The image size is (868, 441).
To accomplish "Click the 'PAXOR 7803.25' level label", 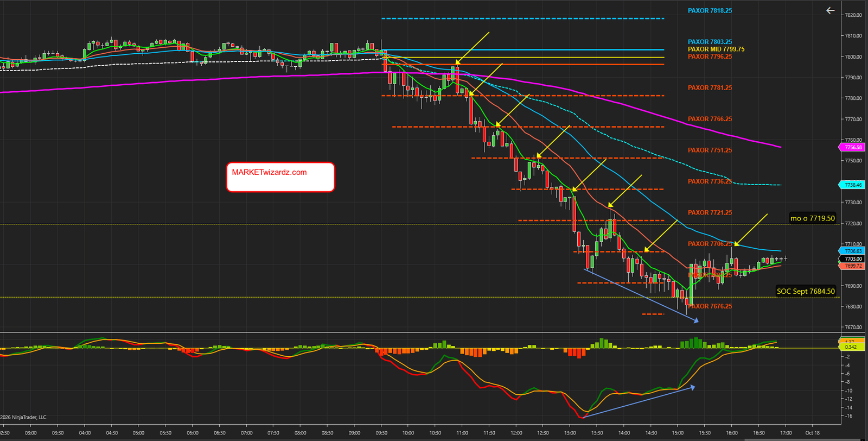I will 710,42.
